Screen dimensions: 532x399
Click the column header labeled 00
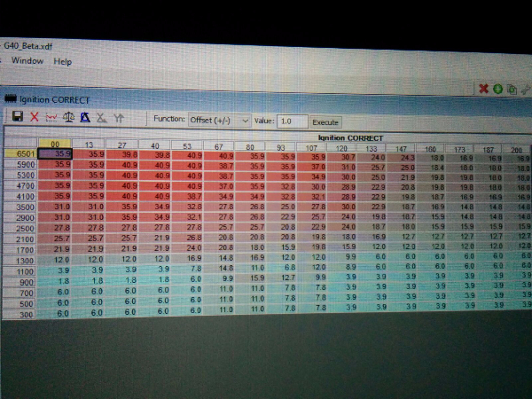[55, 143]
